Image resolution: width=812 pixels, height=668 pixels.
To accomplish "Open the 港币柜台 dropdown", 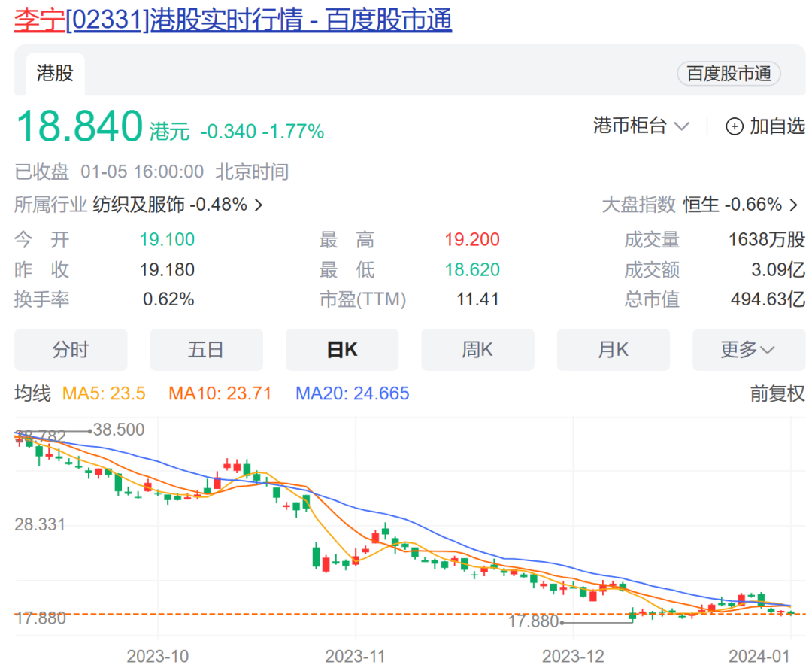I will pyautogui.click(x=641, y=126).
